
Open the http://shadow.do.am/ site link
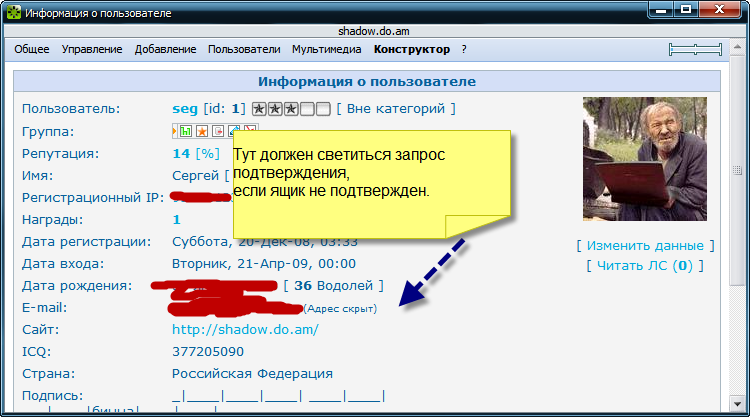[x=245, y=329]
